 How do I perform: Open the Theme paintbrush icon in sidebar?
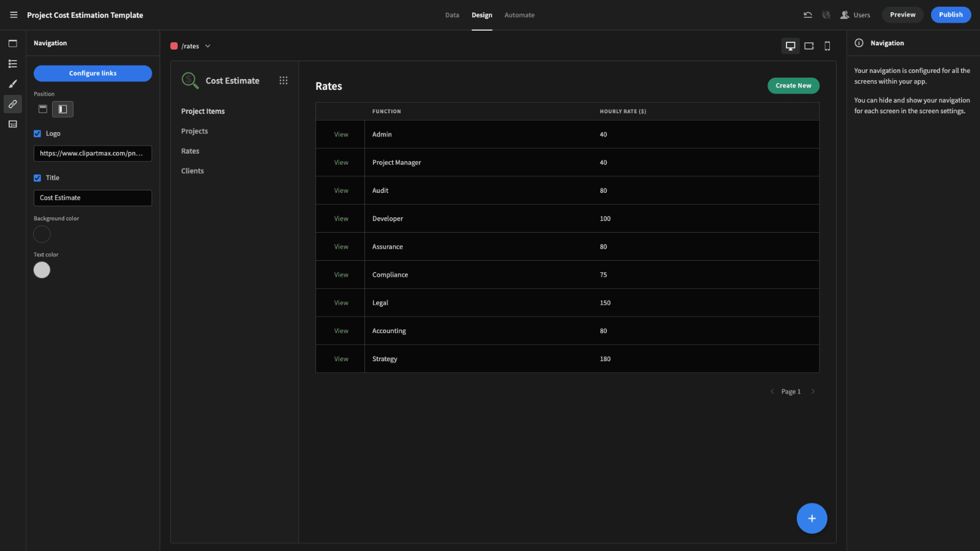(x=13, y=84)
